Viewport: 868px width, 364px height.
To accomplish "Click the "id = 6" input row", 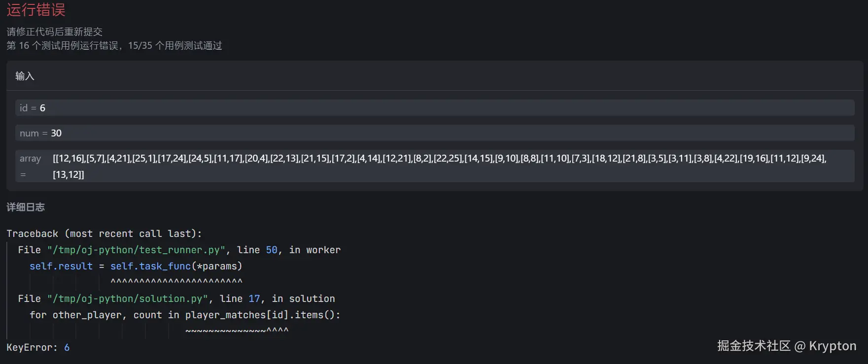I will tap(33, 108).
